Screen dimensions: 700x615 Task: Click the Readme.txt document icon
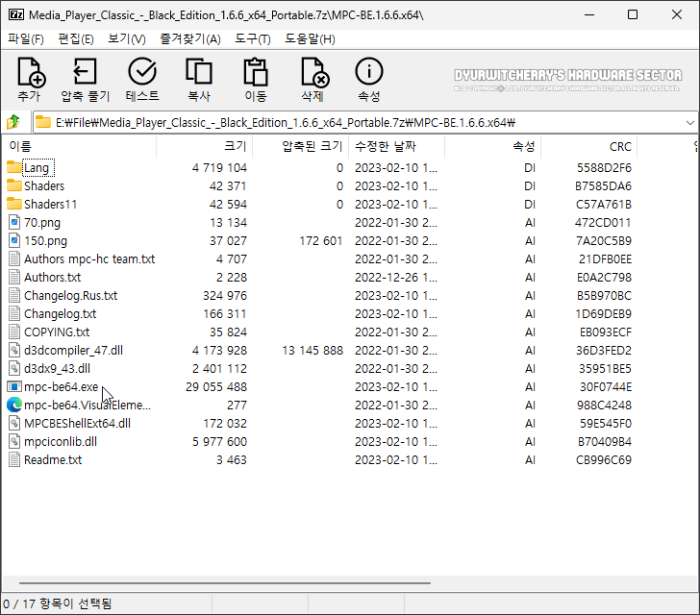tap(14, 459)
